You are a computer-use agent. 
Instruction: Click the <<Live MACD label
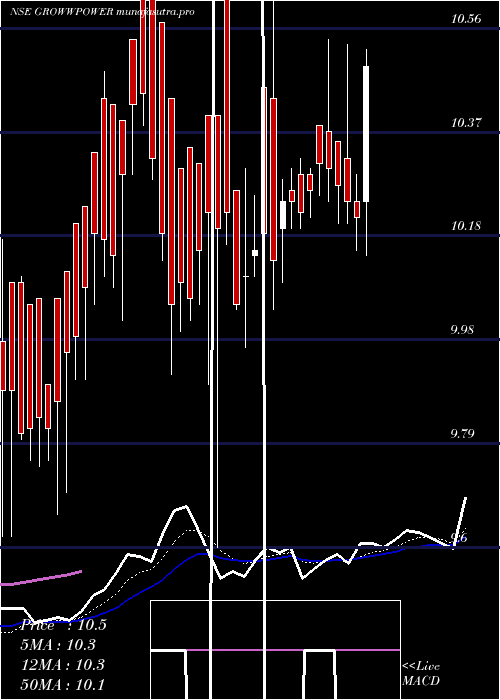tap(421, 674)
